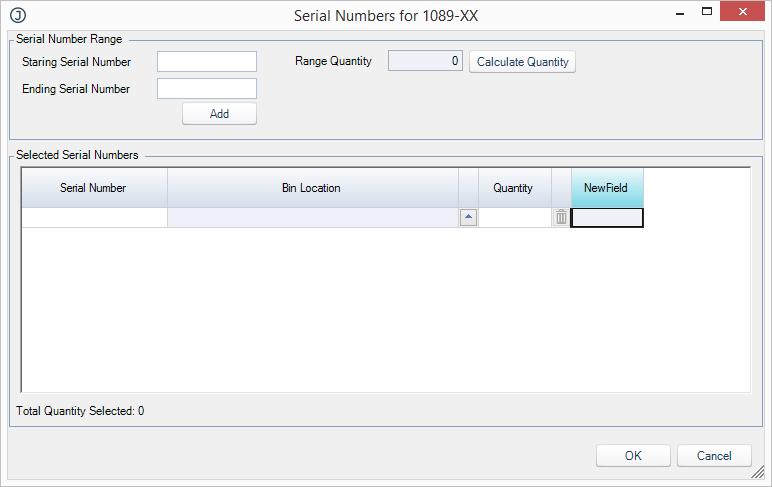Sort by the Bin Location column header
772x487 pixels.
pos(312,188)
